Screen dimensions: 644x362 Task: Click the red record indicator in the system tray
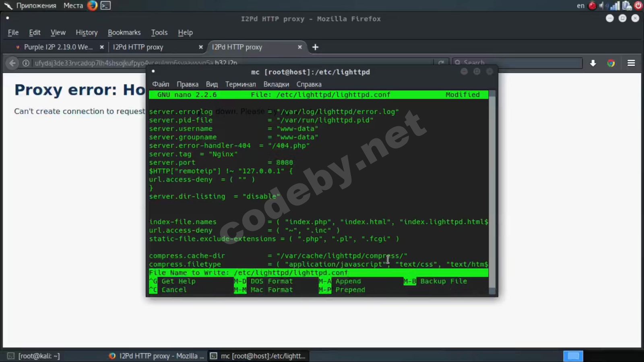[x=592, y=6]
